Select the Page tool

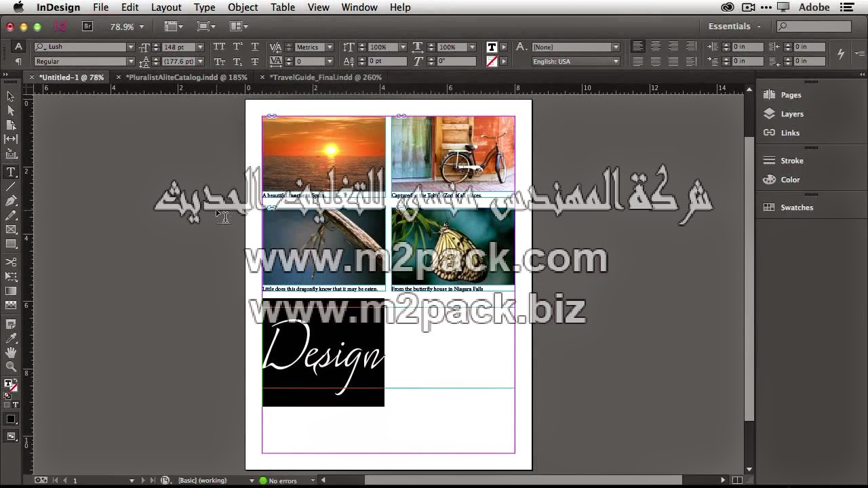(x=11, y=125)
